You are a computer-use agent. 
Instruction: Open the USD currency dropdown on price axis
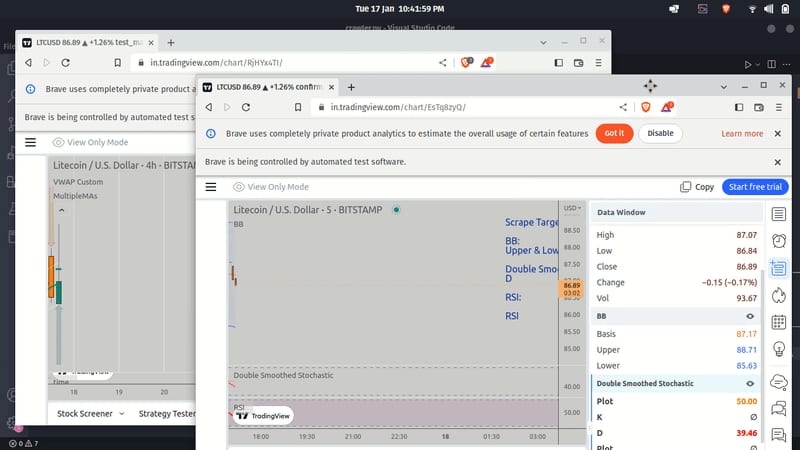pyautogui.click(x=572, y=208)
